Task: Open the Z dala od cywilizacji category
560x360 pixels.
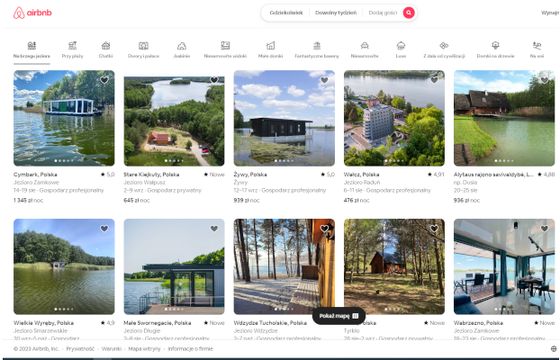Action: pos(444,50)
